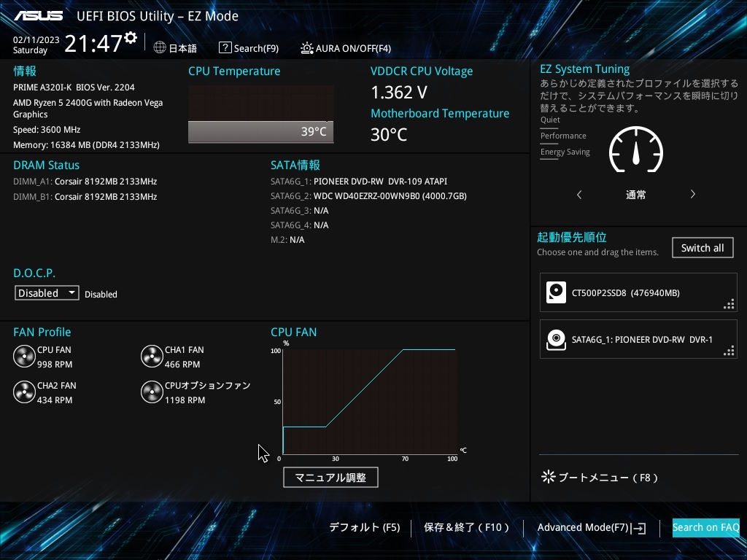Click the Search question mark icon
747x560 pixels.
point(225,47)
